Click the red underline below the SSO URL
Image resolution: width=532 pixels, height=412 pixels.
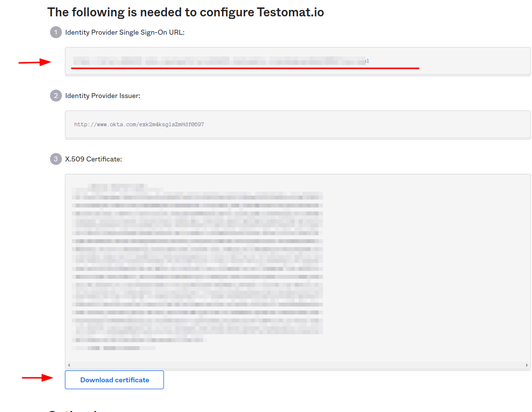pos(245,68)
